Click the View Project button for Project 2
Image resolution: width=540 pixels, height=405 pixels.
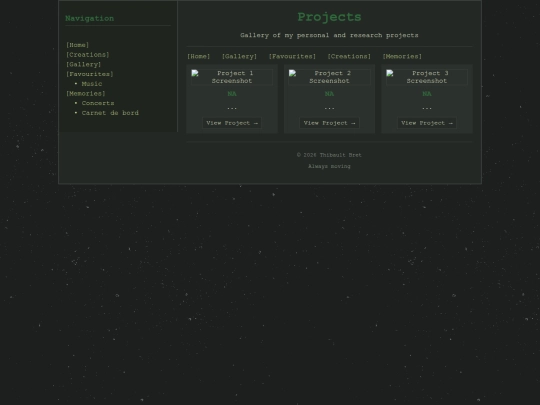point(329,123)
